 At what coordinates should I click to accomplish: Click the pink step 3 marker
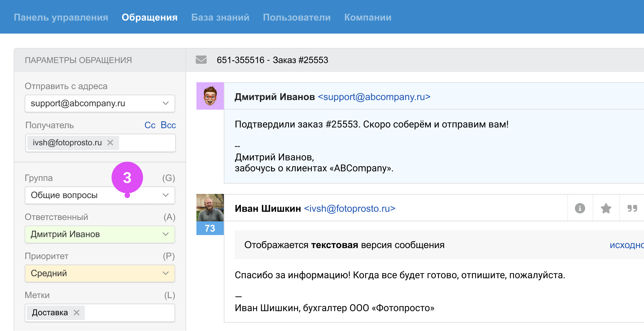click(x=127, y=178)
